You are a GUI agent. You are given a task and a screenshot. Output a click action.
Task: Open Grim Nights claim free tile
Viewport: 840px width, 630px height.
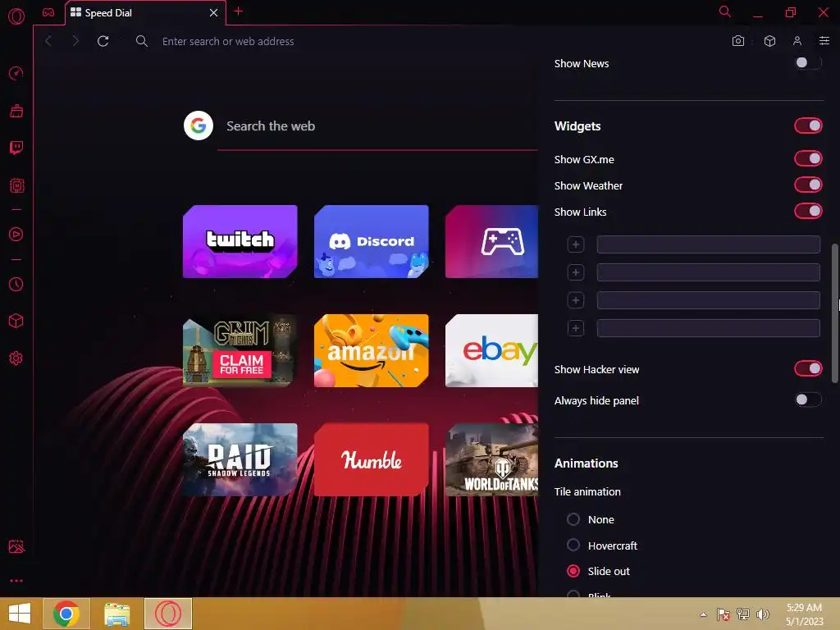click(240, 350)
